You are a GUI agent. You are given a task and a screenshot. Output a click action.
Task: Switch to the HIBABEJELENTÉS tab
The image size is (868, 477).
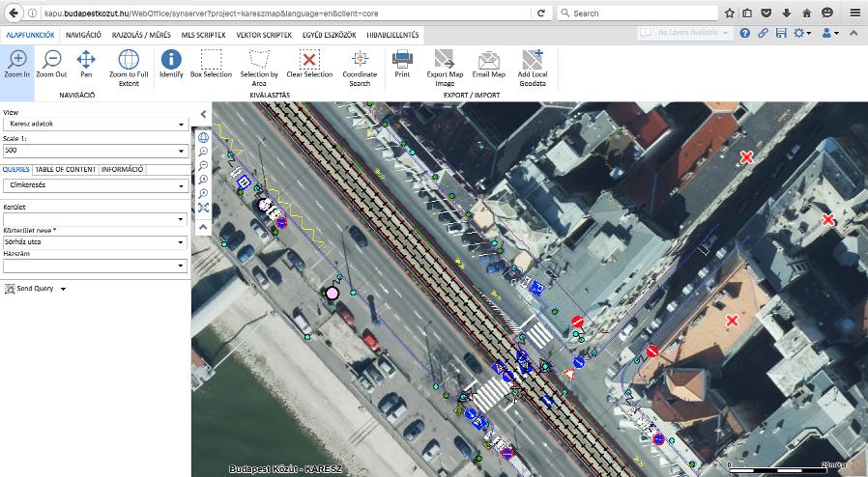point(392,35)
